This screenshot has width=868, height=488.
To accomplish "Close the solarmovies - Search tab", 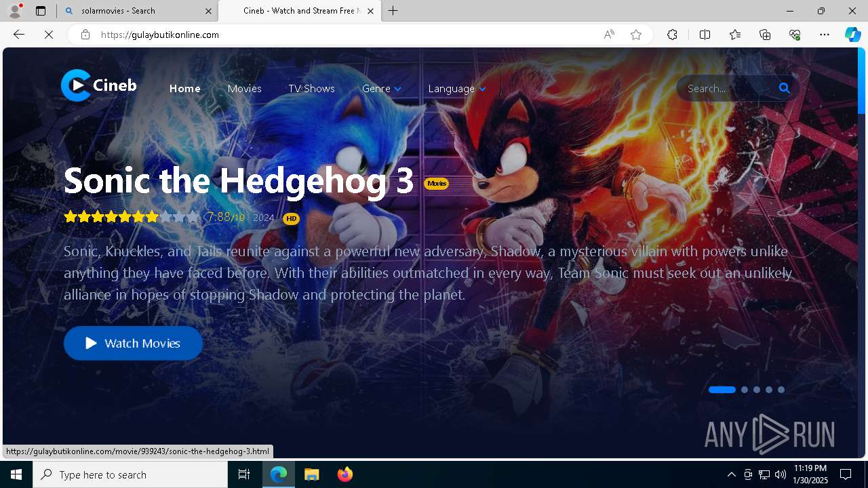I will 208,11.
